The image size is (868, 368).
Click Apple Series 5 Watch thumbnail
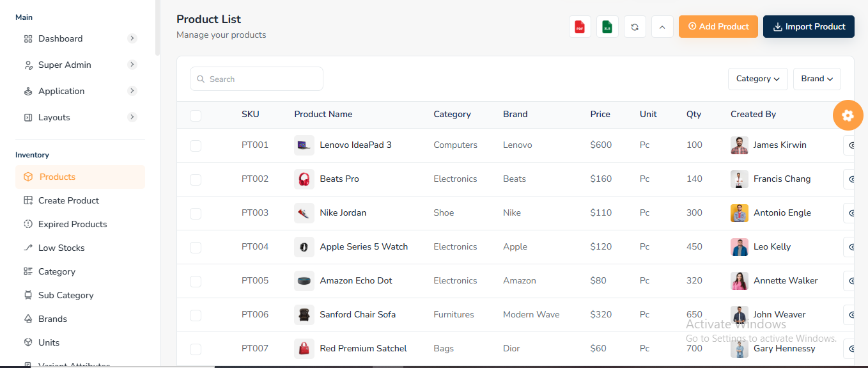pyautogui.click(x=304, y=247)
